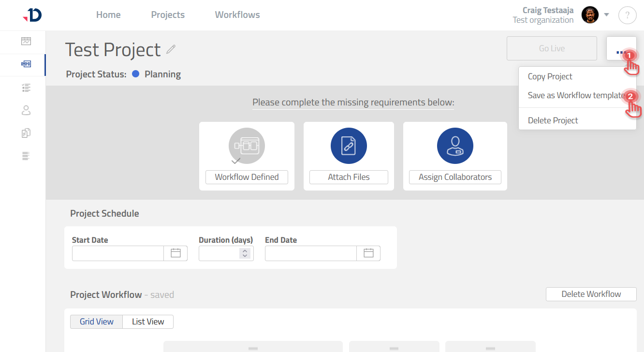
Task: Open the dashboard chart icon in sidebar
Action: pyautogui.click(x=26, y=41)
